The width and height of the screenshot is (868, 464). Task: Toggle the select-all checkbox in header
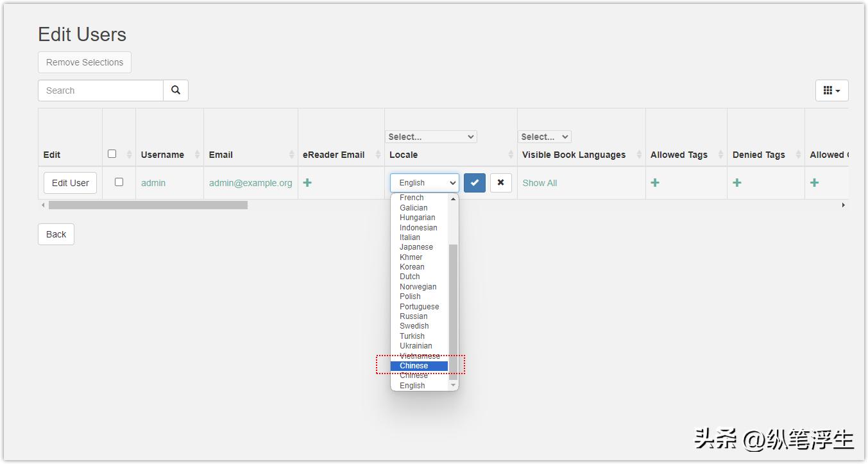pyautogui.click(x=112, y=154)
